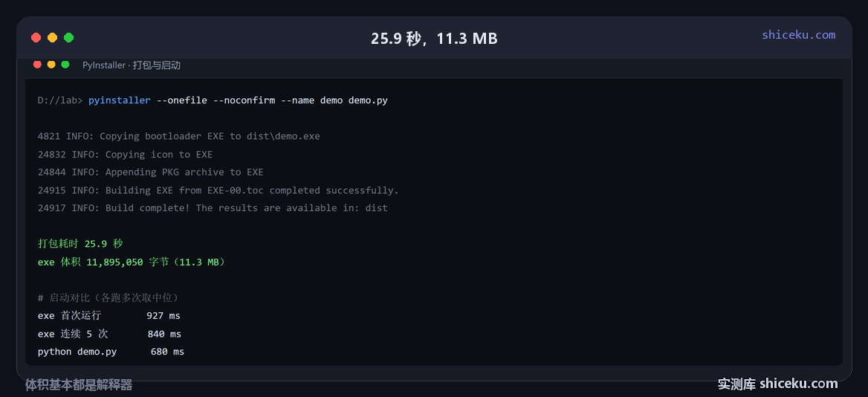Viewport: 868px width, 397px height.
Task: Click the '24915 INFO: Building EXE' log line
Action: [218, 190]
